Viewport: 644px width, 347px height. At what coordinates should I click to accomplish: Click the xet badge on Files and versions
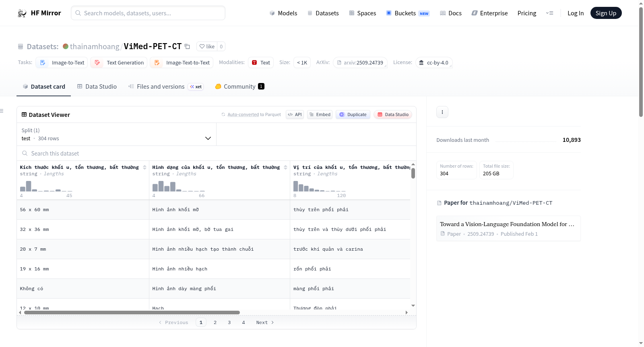196,87
